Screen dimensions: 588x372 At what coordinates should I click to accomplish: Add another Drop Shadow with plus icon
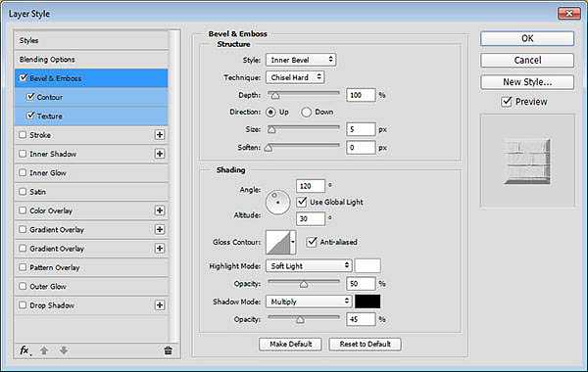[x=160, y=305]
